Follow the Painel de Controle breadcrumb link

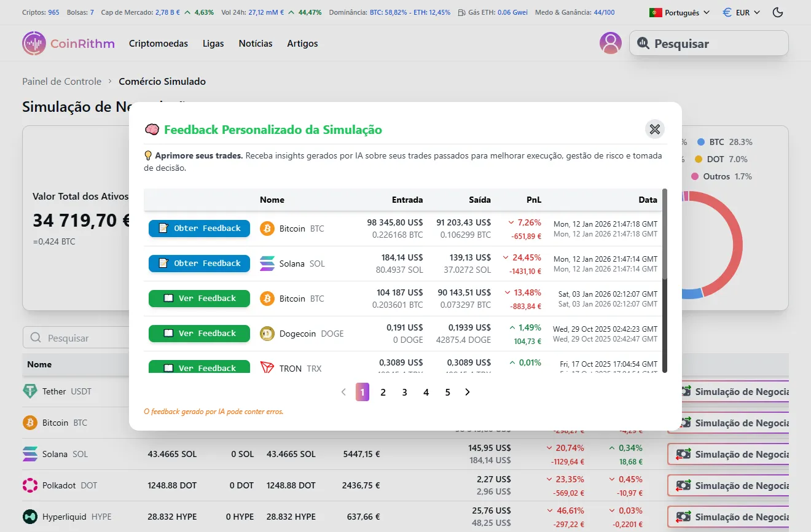click(x=61, y=81)
